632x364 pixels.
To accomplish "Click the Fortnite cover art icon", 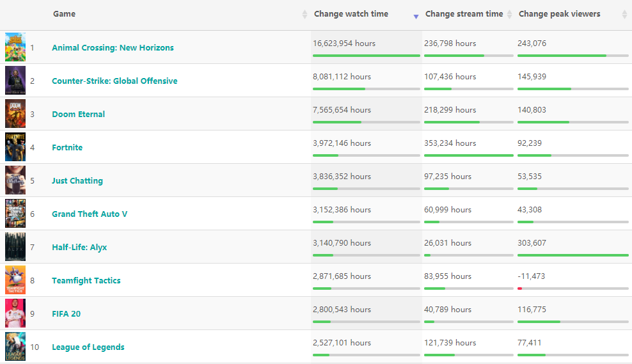I will point(15,147).
